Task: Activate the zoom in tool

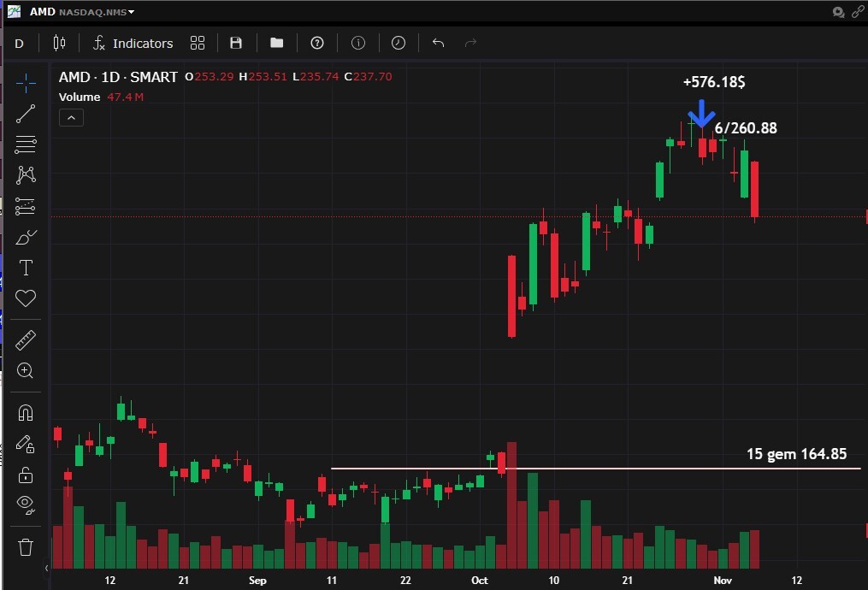Action: 26,370
